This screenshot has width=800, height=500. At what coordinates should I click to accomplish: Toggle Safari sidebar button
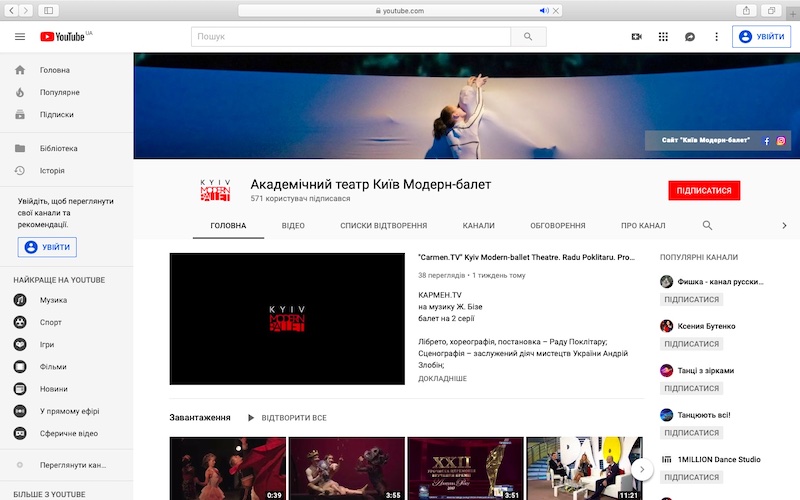point(48,10)
